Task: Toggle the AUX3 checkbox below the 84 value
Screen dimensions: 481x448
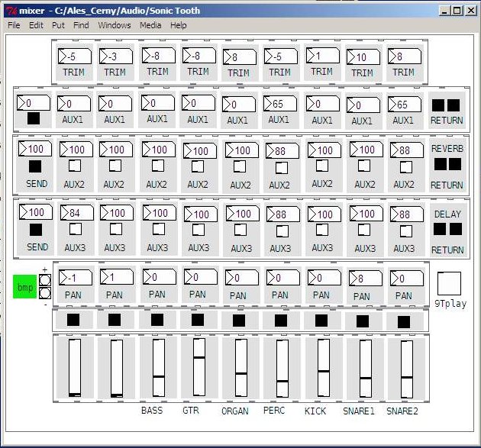Action: point(76,229)
